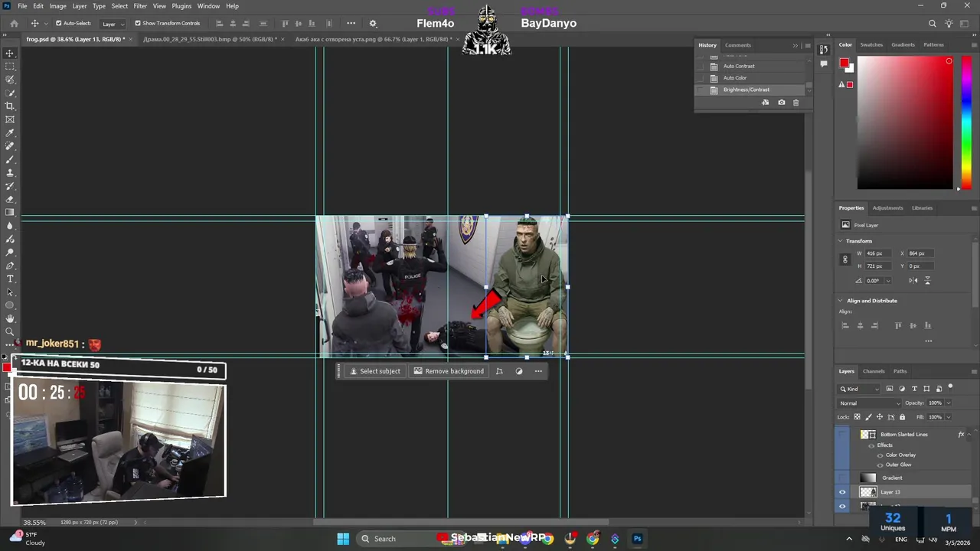Image resolution: width=980 pixels, height=551 pixels.
Task: Open the Auto-Select Layer dropdown
Action: tap(113, 24)
